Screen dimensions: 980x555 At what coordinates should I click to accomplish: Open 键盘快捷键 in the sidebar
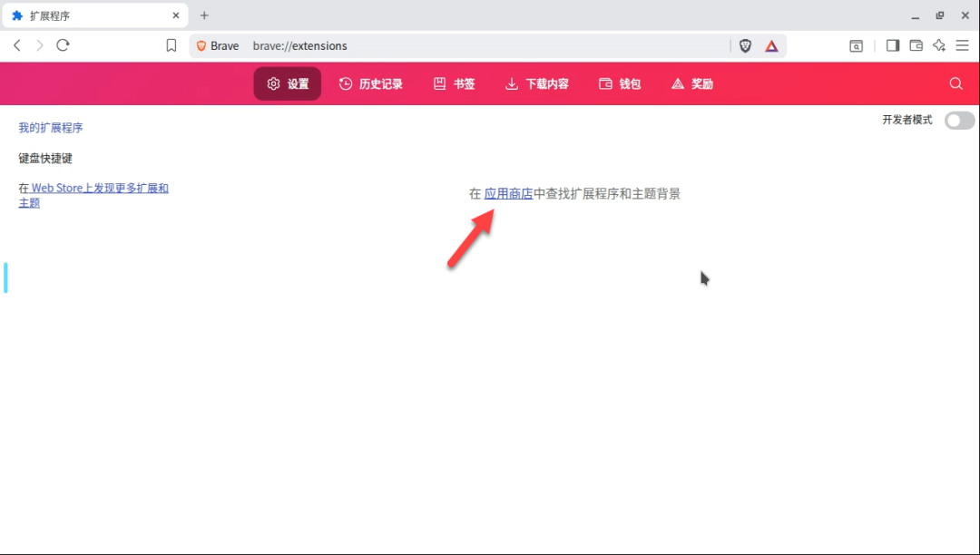pos(45,158)
